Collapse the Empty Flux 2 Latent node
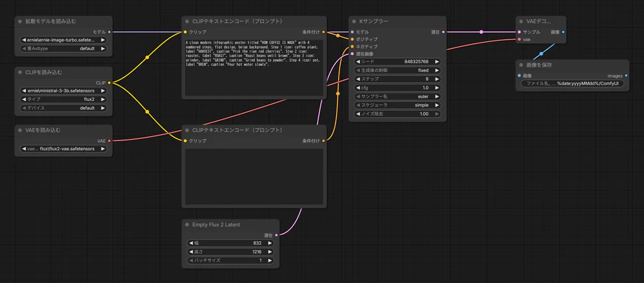644x283 pixels. 187,225
